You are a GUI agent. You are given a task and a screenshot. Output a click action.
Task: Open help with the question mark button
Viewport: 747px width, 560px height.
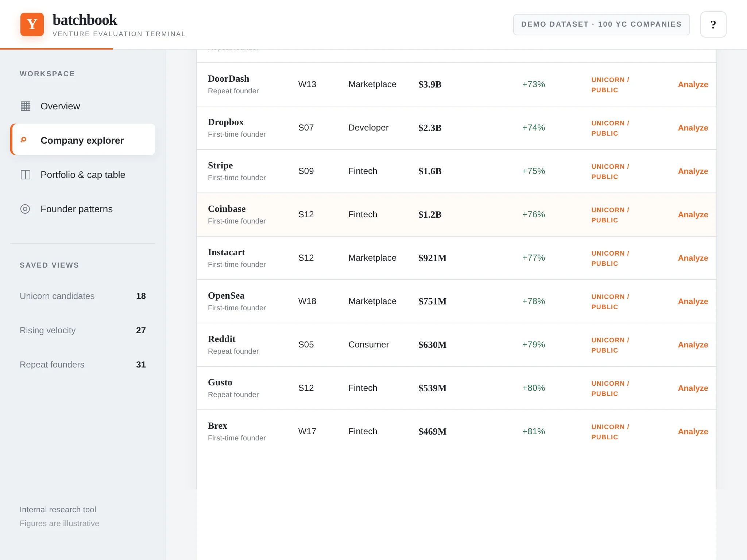[713, 24]
